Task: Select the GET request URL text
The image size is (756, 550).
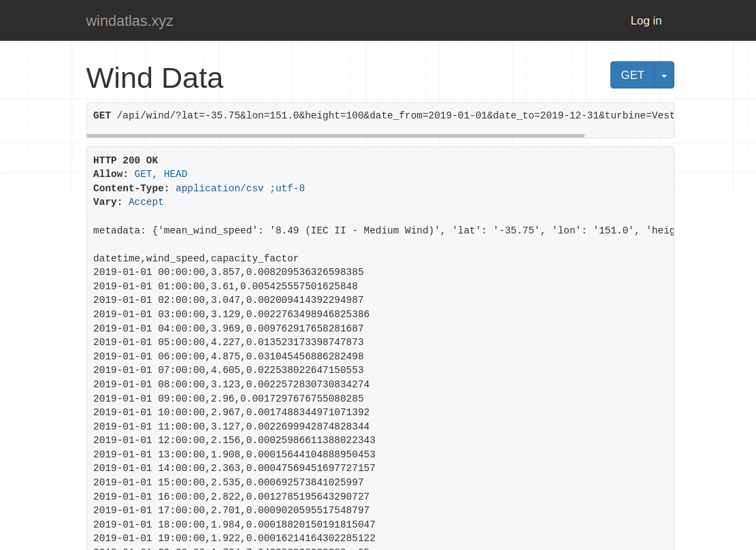Action: tap(384, 115)
